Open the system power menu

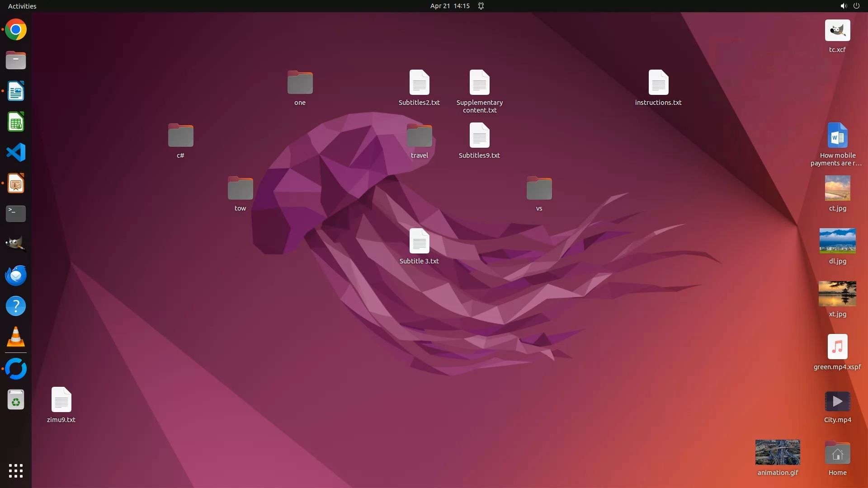point(856,6)
